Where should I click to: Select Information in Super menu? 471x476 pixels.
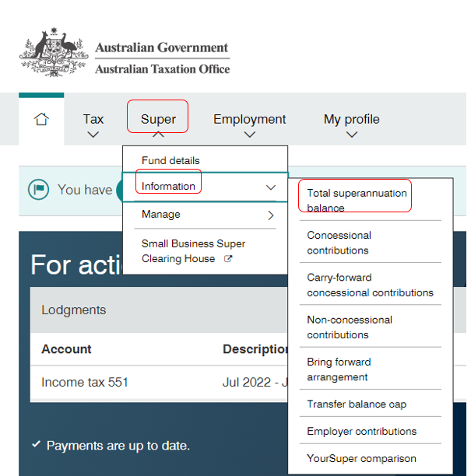click(x=168, y=186)
